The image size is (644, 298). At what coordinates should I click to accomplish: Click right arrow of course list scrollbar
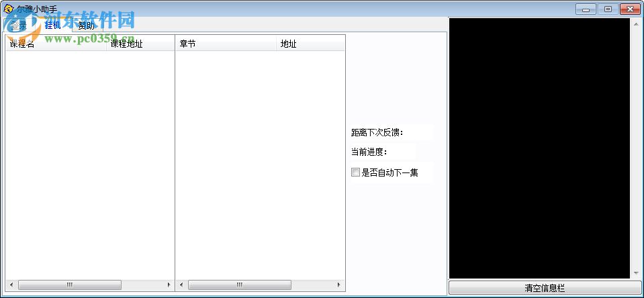pyautogui.click(x=169, y=285)
